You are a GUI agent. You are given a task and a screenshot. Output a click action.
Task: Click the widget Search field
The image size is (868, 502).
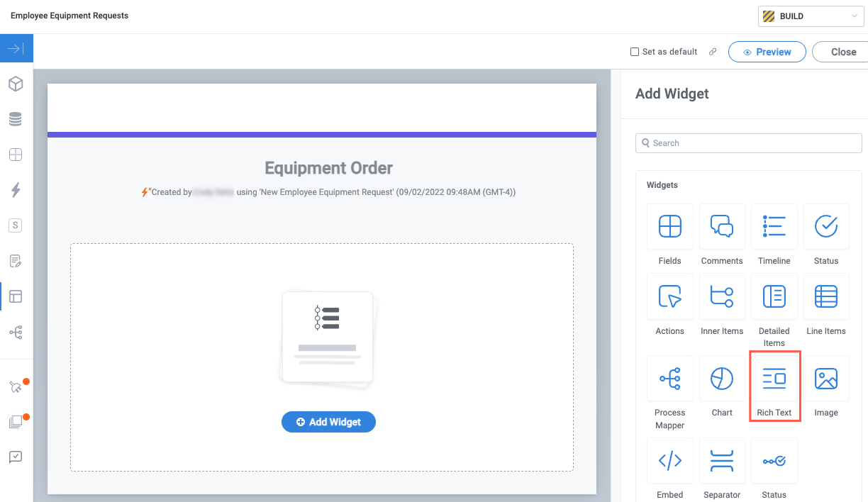(749, 143)
